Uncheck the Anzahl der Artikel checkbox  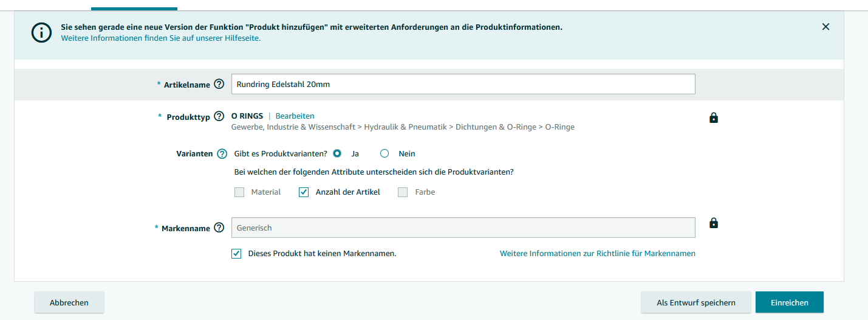tap(304, 192)
